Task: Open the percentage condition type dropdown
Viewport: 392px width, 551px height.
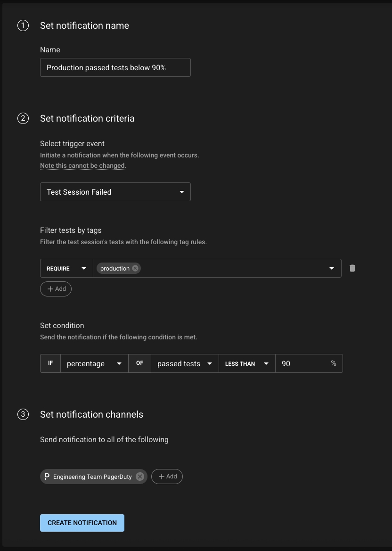Action: tap(94, 363)
